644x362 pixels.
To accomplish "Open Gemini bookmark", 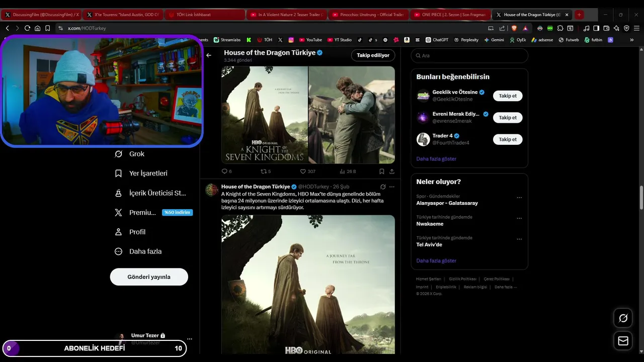I will coord(494,40).
